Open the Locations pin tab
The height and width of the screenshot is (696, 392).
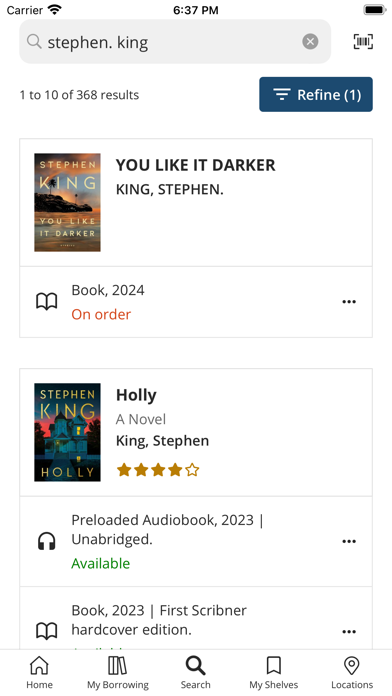tap(352, 672)
